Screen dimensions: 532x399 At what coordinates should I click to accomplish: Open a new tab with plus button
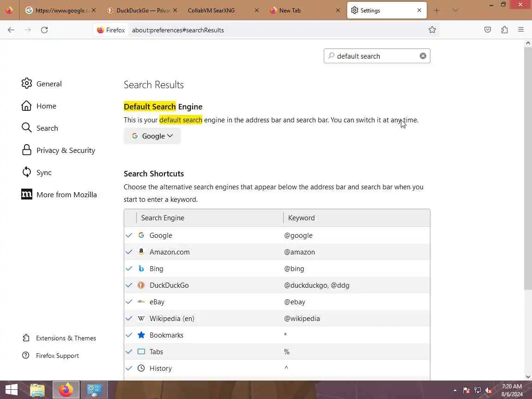pos(437,11)
